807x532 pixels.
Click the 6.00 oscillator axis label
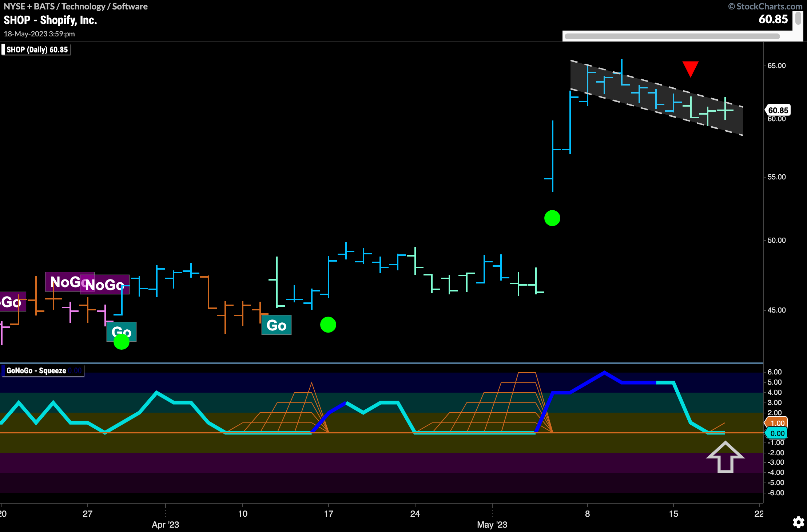pos(774,372)
